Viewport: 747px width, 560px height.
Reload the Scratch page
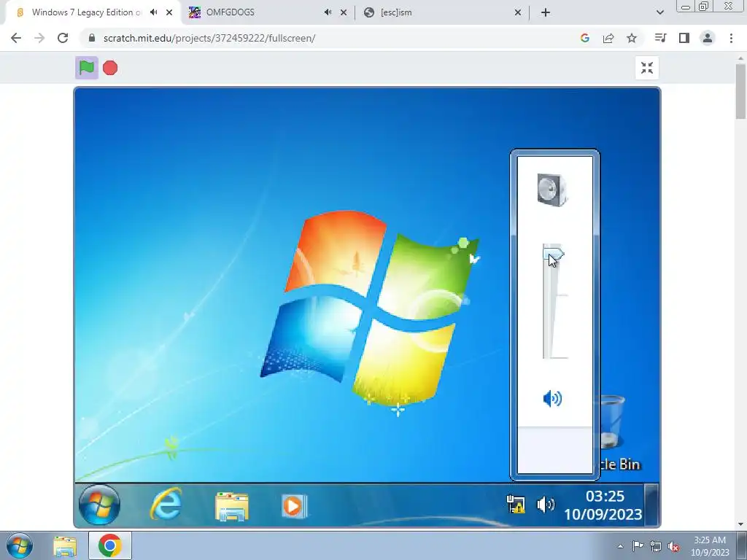[63, 38]
